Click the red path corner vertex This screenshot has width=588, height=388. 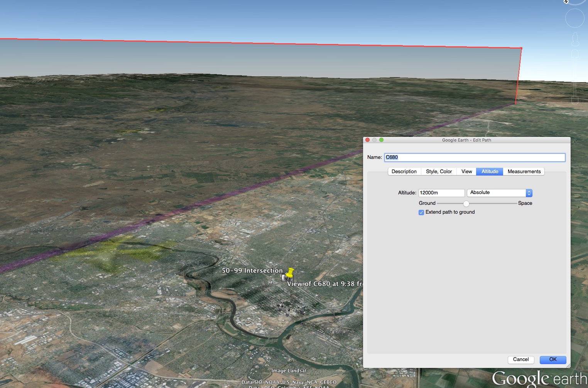click(x=521, y=48)
